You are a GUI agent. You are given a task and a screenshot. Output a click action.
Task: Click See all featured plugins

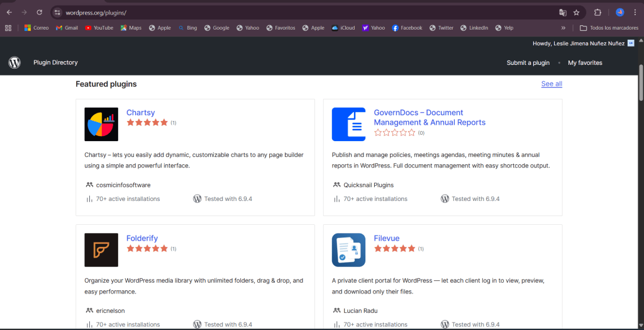[x=552, y=84]
